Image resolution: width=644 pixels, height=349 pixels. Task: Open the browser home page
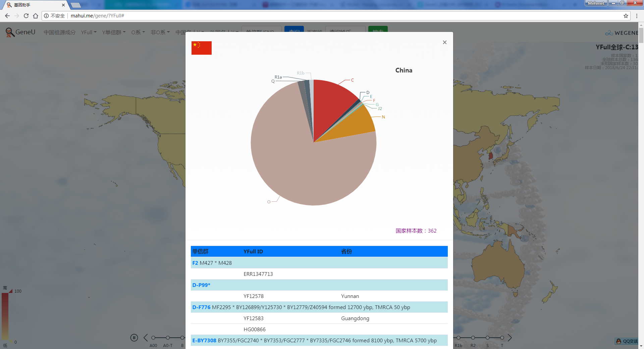coord(36,16)
